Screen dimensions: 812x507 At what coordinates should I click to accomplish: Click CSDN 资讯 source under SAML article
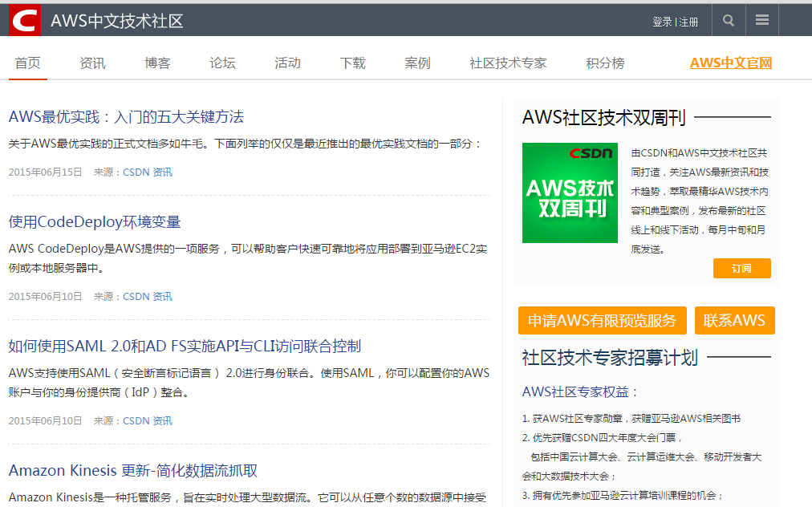[148, 420]
